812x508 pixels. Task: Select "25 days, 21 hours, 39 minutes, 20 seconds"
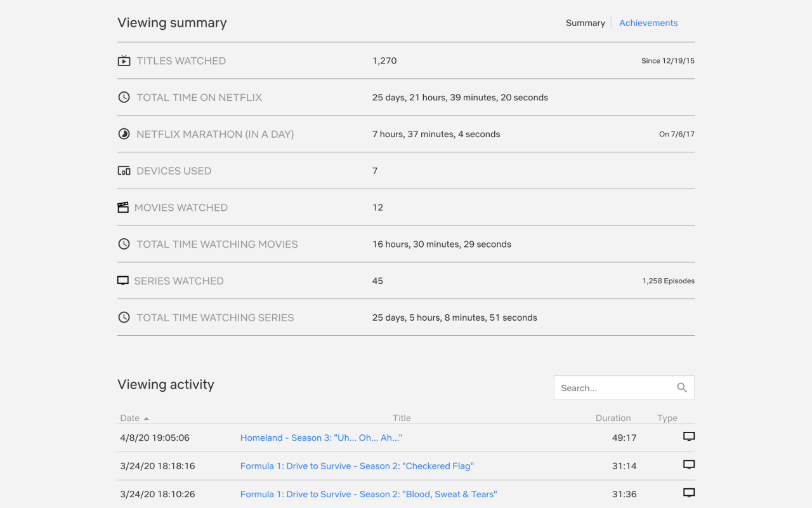pyautogui.click(x=460, y=97)
